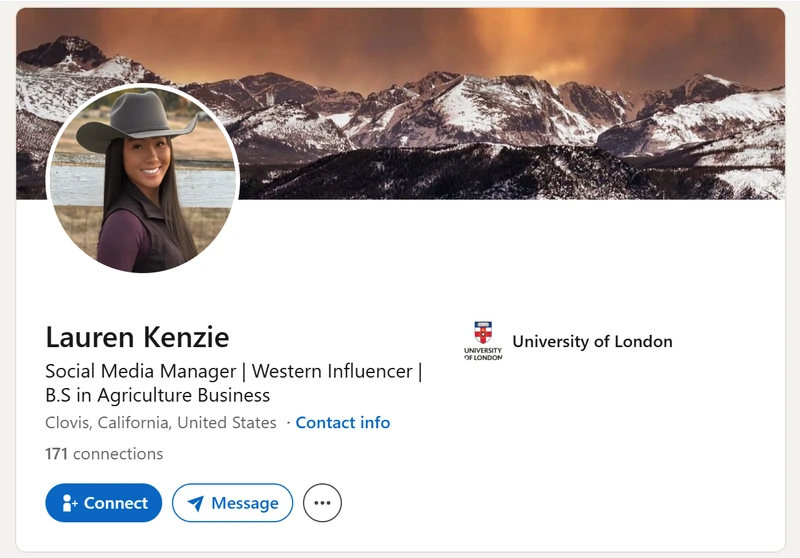This screenshot has width=800, height=558.
Task: Open the Contact info link
Action: tap(343, 423)
